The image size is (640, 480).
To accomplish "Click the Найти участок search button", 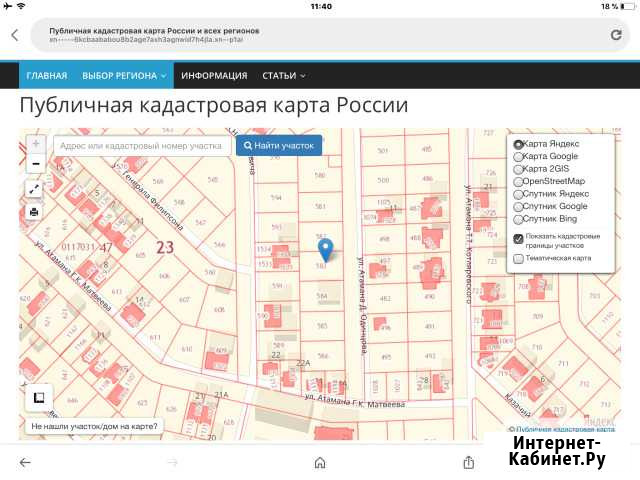I will click(x=279, y=145).
